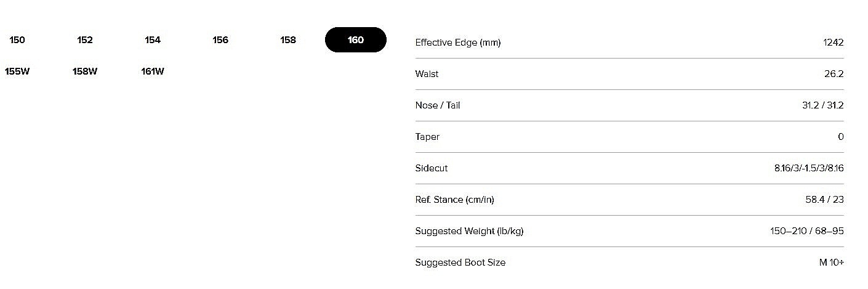Click the 1242 effective edge value
This screenshot has width=868, height=289.
833,43
